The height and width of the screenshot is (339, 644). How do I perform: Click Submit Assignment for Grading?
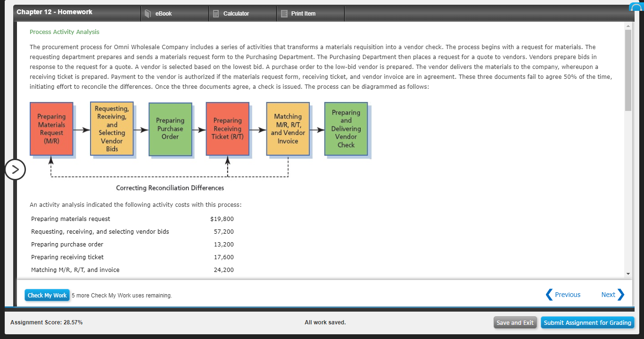point(587,322)
